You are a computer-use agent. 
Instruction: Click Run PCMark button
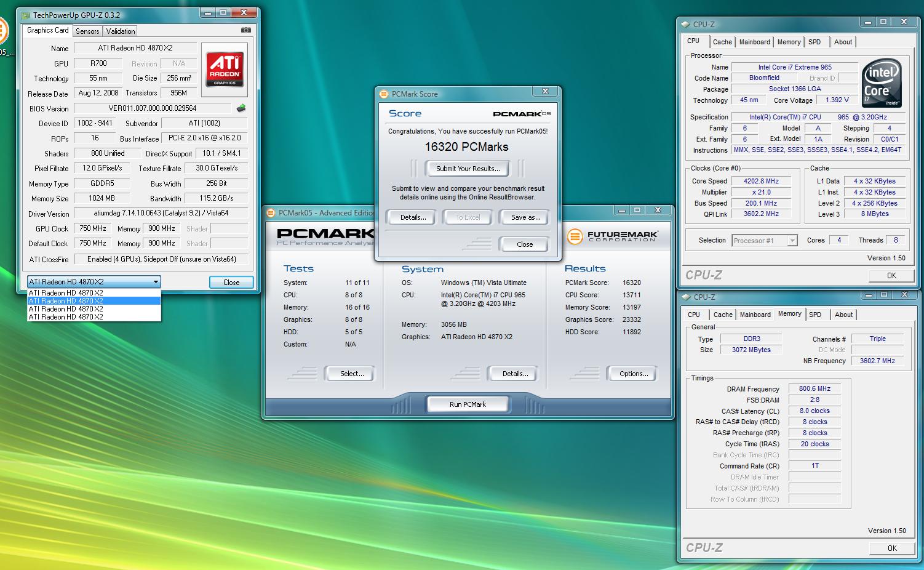click(x=468, y=404)
